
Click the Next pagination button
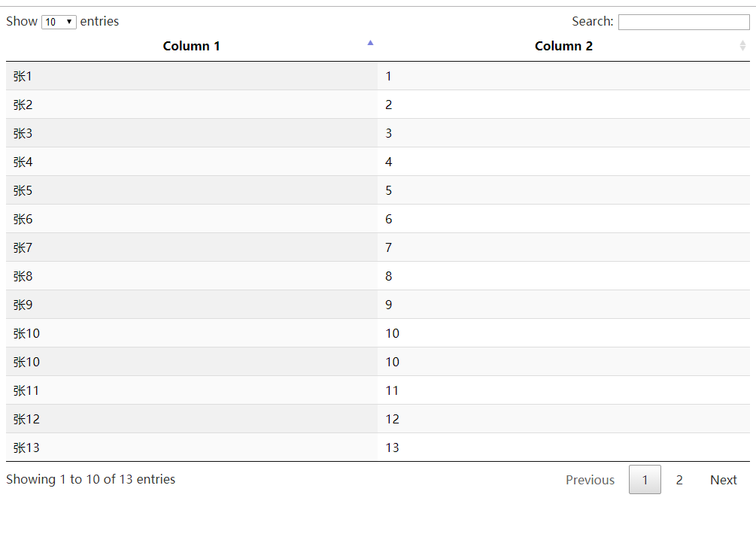coord(723,480)
